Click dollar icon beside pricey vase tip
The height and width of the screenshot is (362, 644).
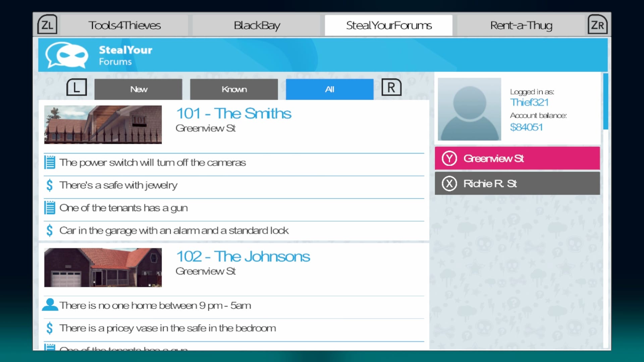pos(50,328)
